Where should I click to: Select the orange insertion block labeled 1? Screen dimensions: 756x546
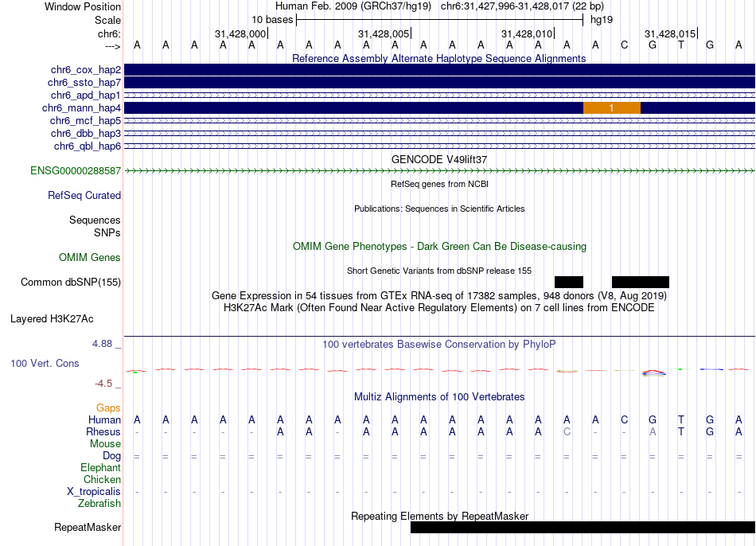612,108
